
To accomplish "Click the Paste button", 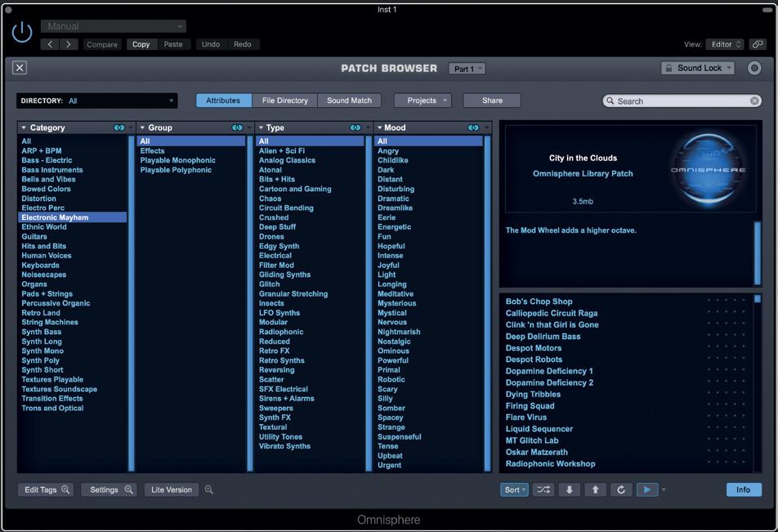I will coord(173,44).
